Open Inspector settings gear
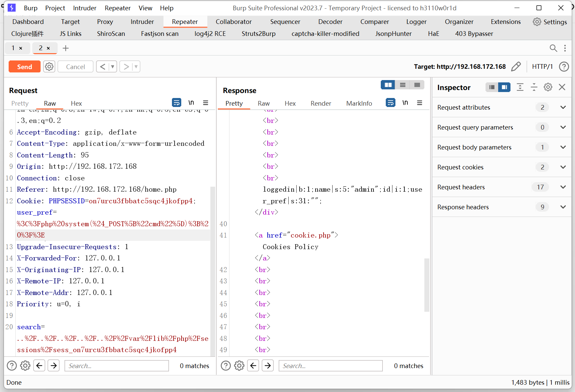This screenshot has height=392, width=575. 548,87
